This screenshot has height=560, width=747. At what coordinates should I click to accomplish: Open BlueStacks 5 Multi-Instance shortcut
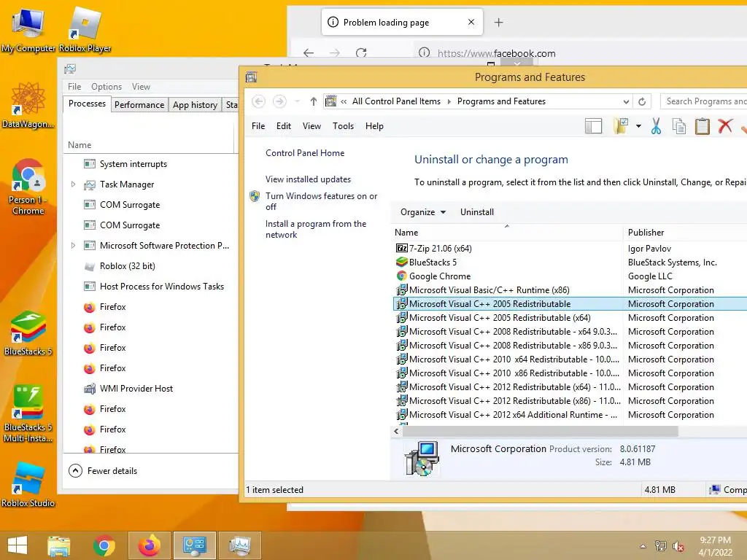coord(28,414)
